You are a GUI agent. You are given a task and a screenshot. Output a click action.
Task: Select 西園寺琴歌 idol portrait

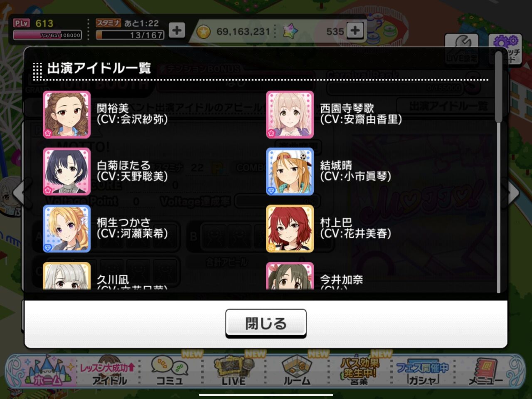tap(290, 114)
